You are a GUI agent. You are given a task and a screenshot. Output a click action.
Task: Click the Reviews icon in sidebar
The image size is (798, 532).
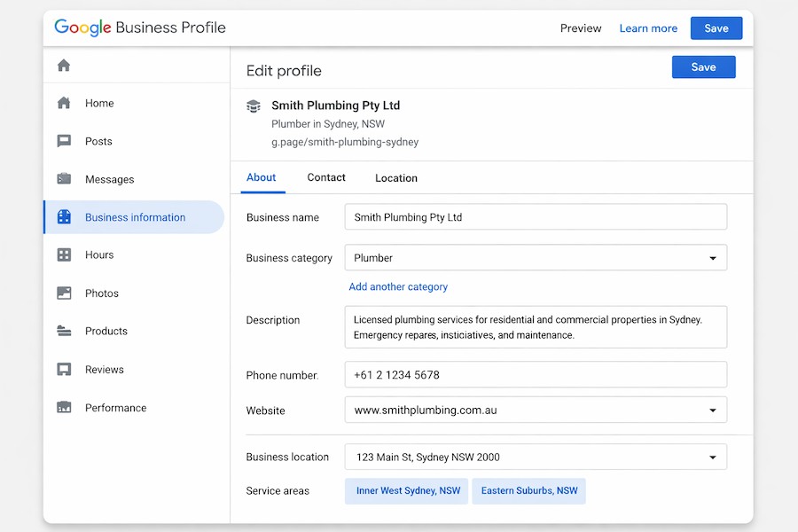pos(64,369)
